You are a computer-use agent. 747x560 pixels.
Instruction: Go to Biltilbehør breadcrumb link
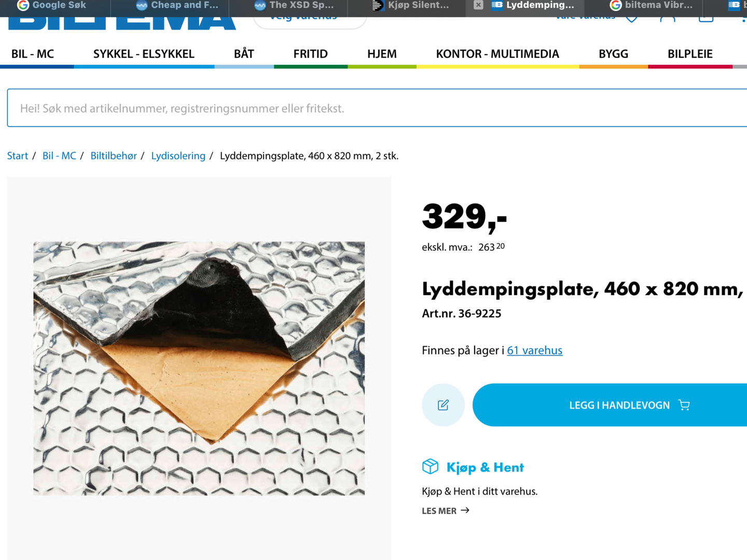(x=114, y=156)
